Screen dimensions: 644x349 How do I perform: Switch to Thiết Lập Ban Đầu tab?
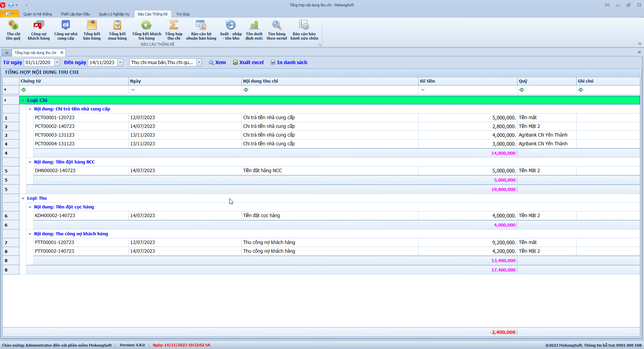coord(75,14)
